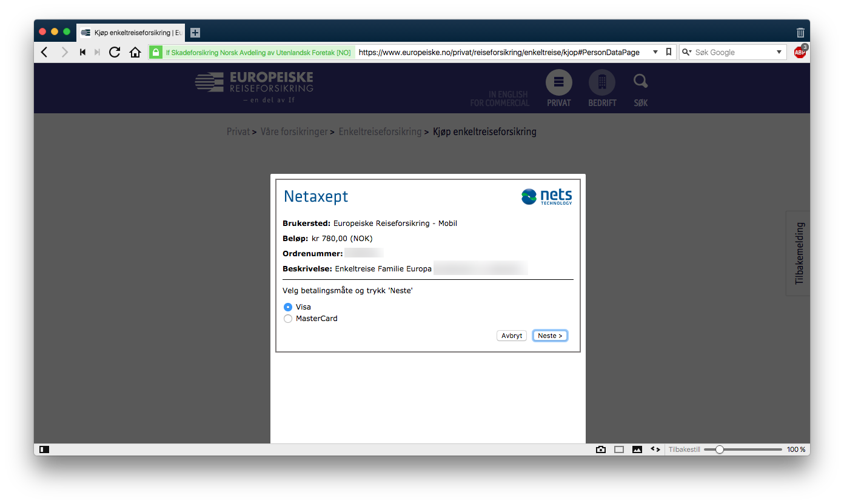Select the Kjøp enkeltreiseforsikring browser tab
This screenshot has width=844, height=504.
(131, 33)
